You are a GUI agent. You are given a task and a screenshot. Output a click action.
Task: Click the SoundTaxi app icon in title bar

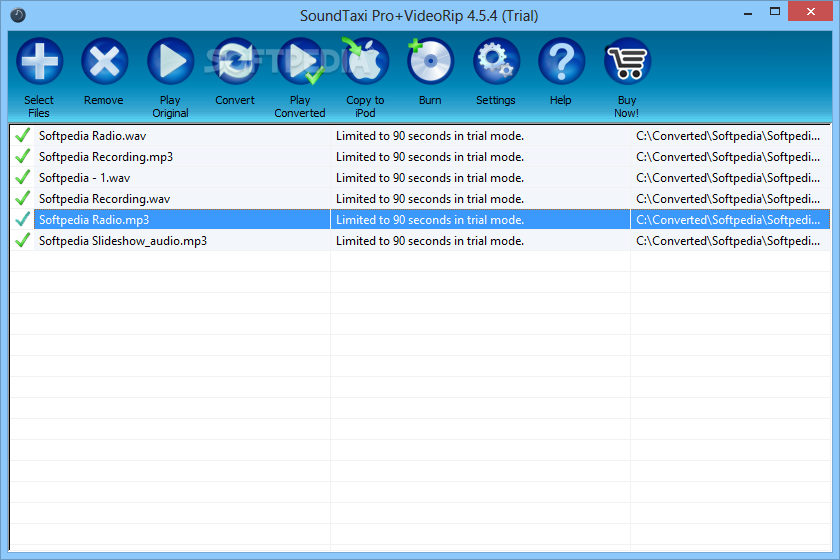[x=18, y=15]
